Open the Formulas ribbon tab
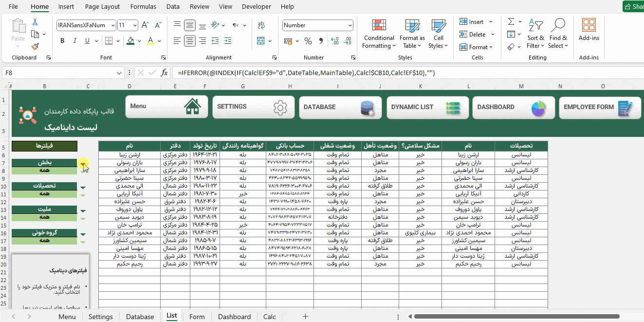This screenshot has width=644, height=322. [x=144, y=7]
